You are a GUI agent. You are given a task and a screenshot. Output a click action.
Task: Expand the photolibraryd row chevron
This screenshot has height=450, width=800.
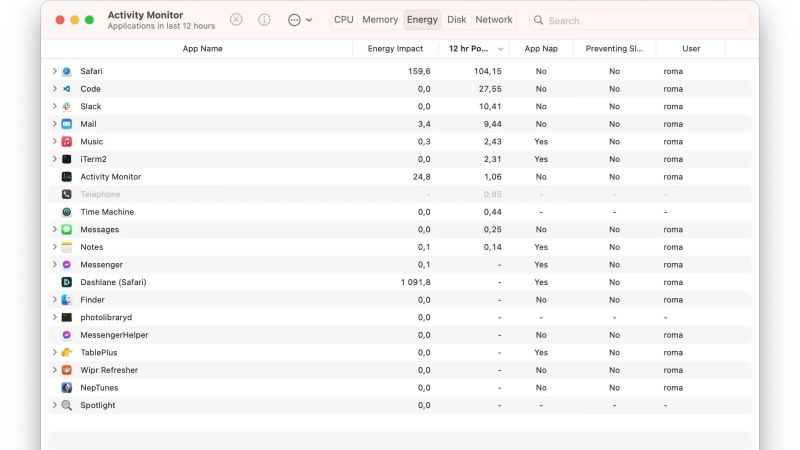(55, 317)
